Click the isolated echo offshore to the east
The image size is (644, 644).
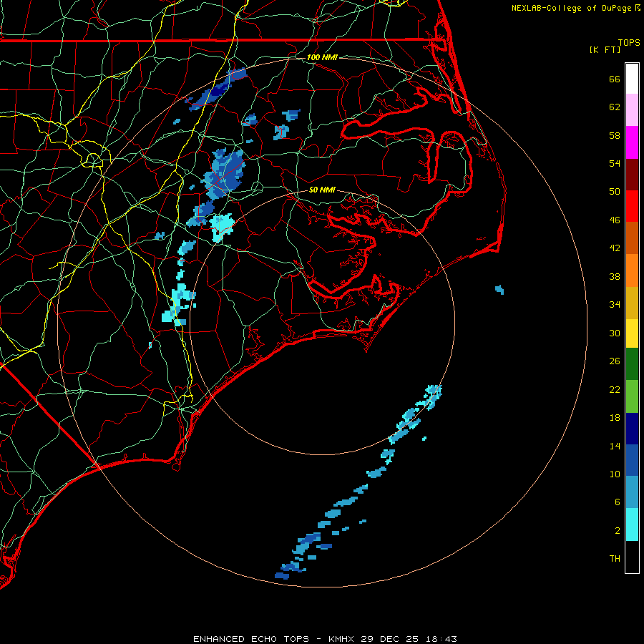click(x=499, y=290)
